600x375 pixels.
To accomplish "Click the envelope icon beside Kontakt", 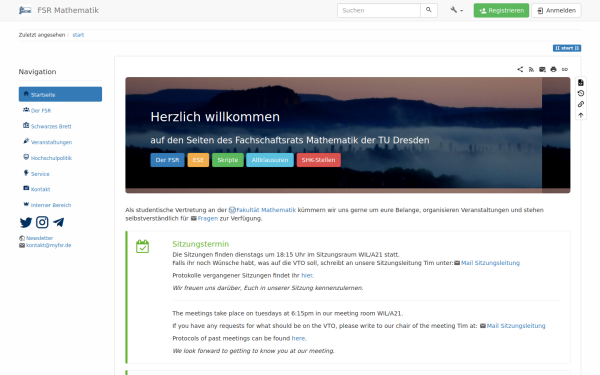I will [x=26, y=188].
